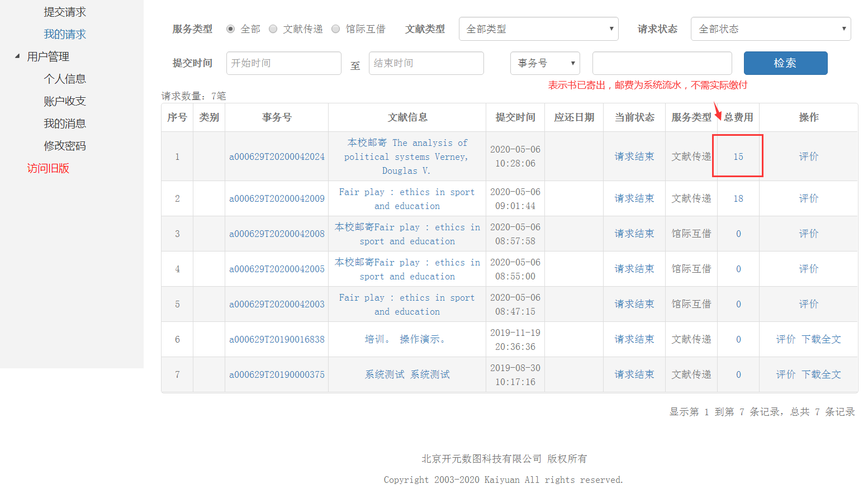This screenshot has width=868, height=503.
Task: Navigate to 修改密码
Action: coord(65,146)
